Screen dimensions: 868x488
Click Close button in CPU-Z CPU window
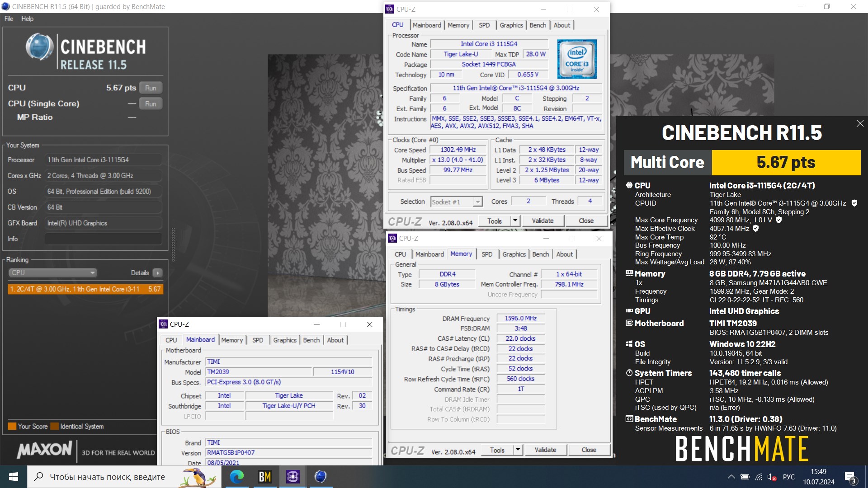[586, 221]
